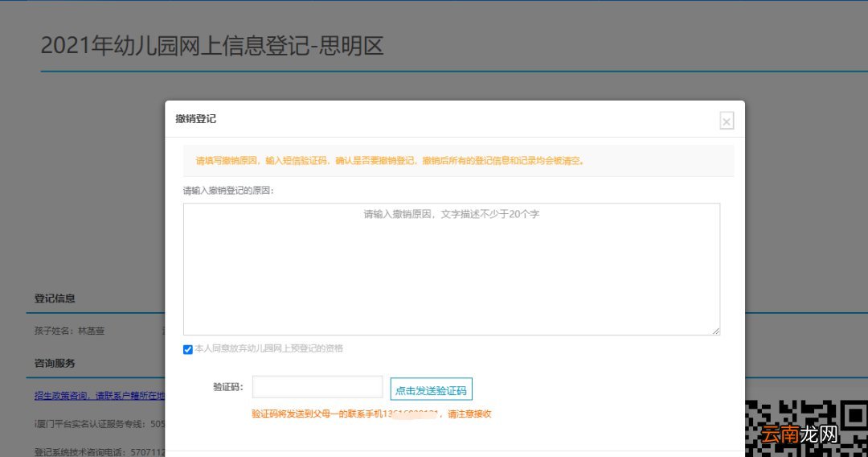The height and width of the screenshot is (457, 868).
Task: Open the 招生政策咨询 link in the background page
Action: pos(100,396)
